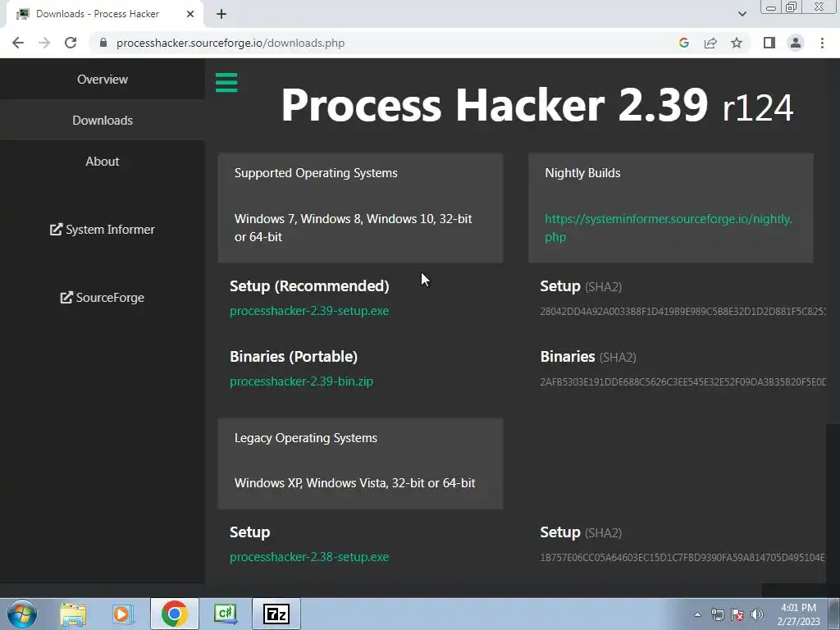The height and width of the screenshot is (630, 840).
Task: Toggle the green hamburger menu icon
Action: tap(226, 83)
